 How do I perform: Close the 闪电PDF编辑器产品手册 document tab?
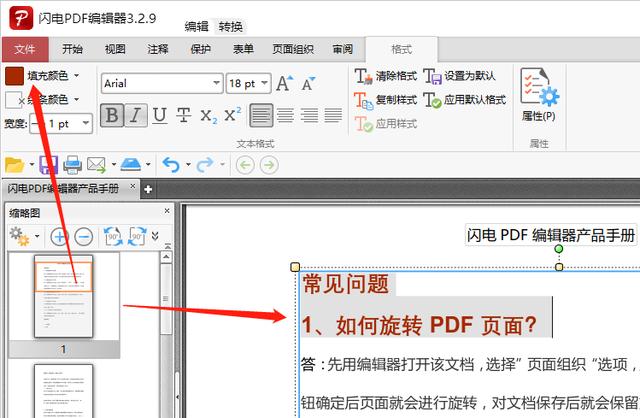133,186
